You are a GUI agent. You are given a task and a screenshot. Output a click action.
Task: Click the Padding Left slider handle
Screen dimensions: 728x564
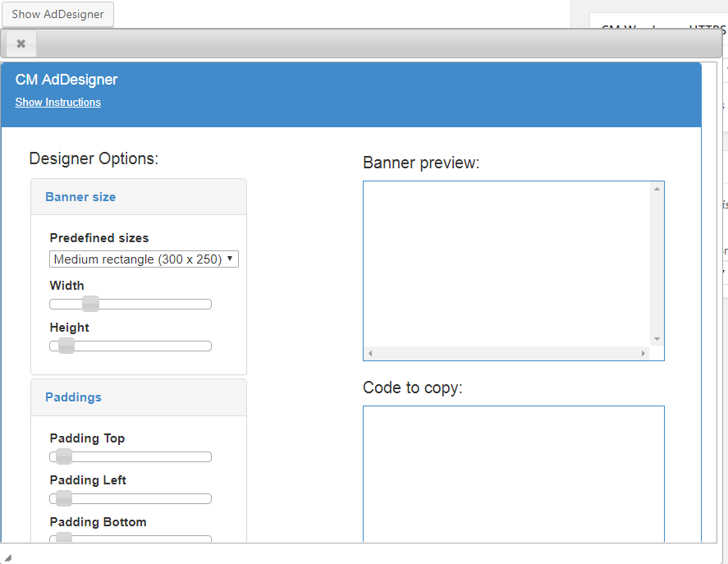pyautogui.click(x=63, y=498)
